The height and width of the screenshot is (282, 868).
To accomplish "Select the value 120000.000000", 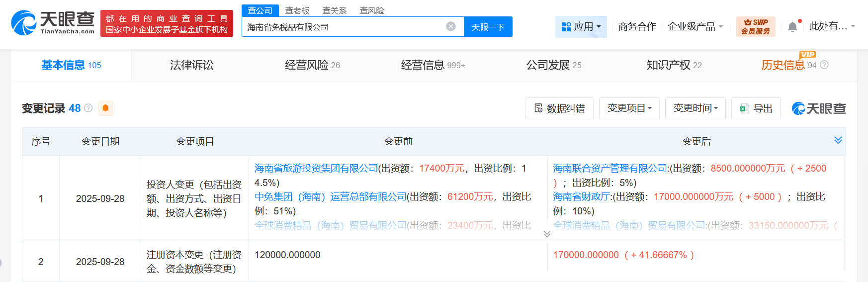I will (287, 255).
